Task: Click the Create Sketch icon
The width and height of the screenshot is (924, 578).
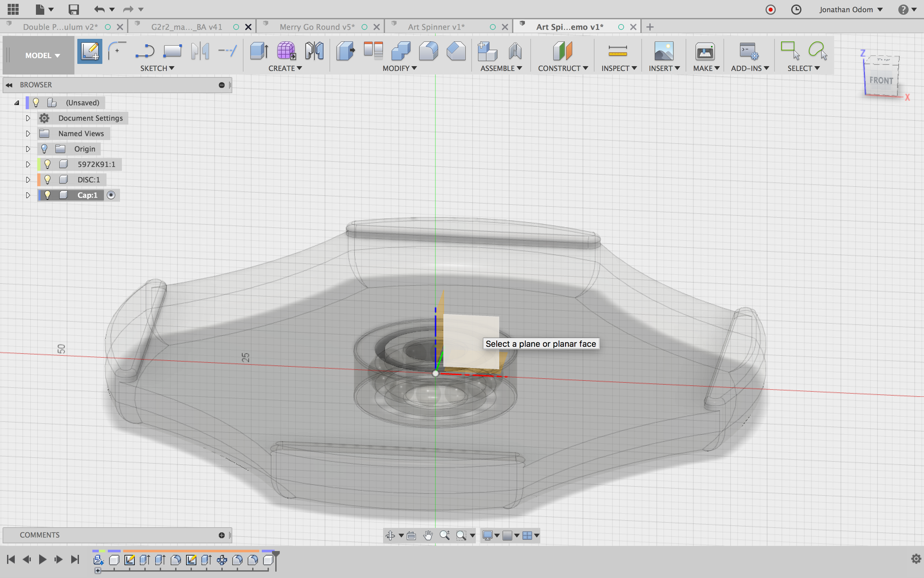Action: click(x=90, y=51)
